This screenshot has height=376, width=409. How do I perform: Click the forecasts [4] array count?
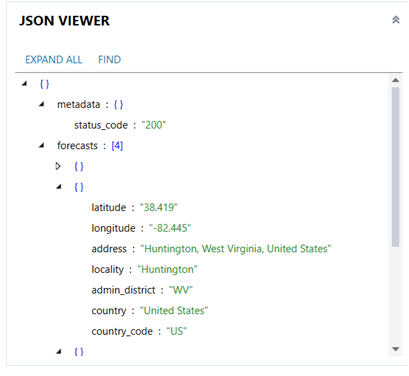[x=117, y=146]
